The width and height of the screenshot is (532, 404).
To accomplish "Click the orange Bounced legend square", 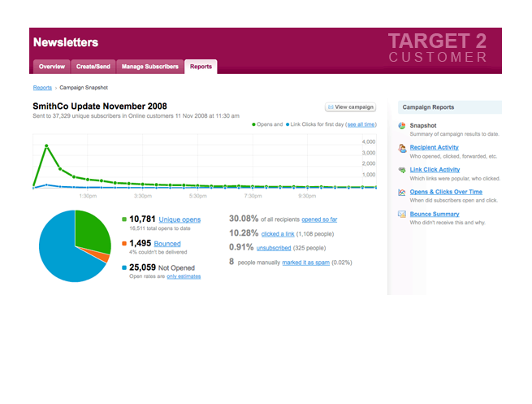I will [x=124, y=243].
